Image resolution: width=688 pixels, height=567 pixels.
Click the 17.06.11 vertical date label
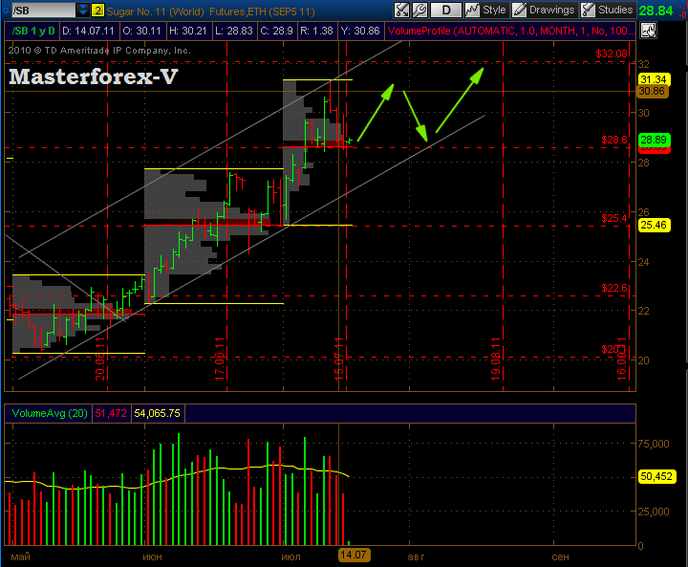pos(220,359)
